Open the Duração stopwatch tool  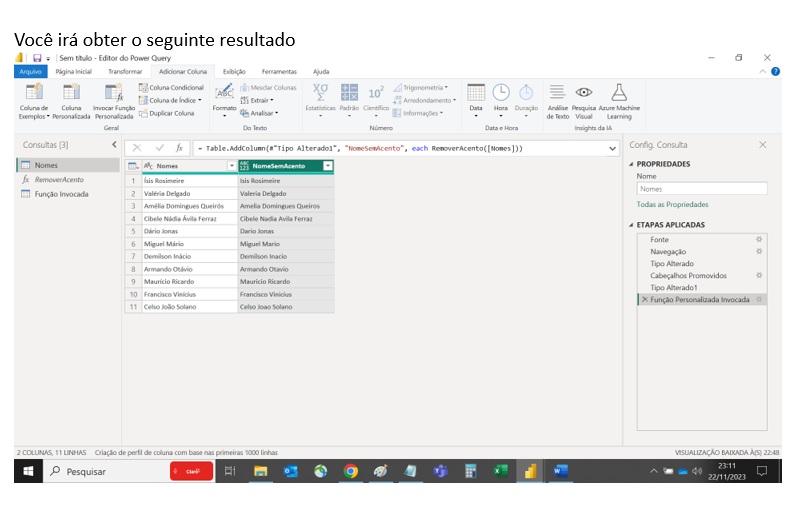pyautogui.click(x=526, y=101)
